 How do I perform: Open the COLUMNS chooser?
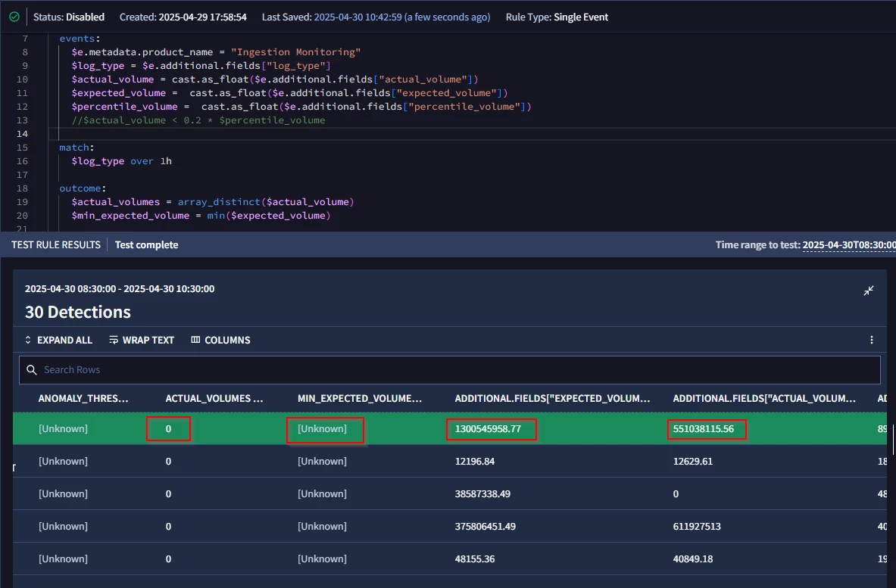(220, 340)
